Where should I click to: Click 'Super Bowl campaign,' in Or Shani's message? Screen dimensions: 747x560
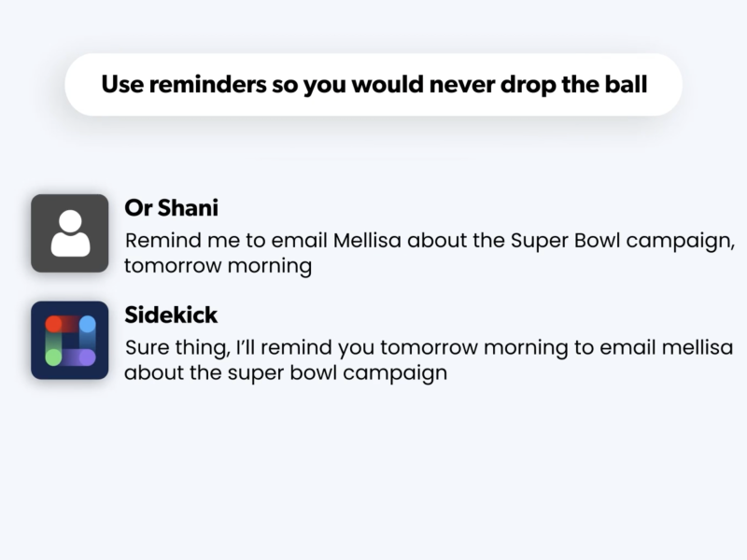click(x=623, y=242)
